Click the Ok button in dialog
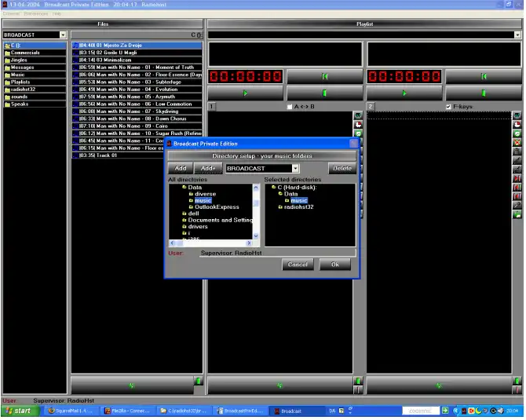Screen dimensions: 526x420 [335, 265]
